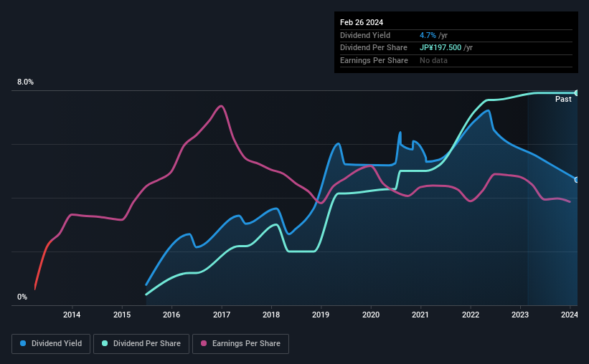The width and height of the screenshot is (589, 364).
Task: Click the 2020 x-axis label
Action: (x=371, y=315)
